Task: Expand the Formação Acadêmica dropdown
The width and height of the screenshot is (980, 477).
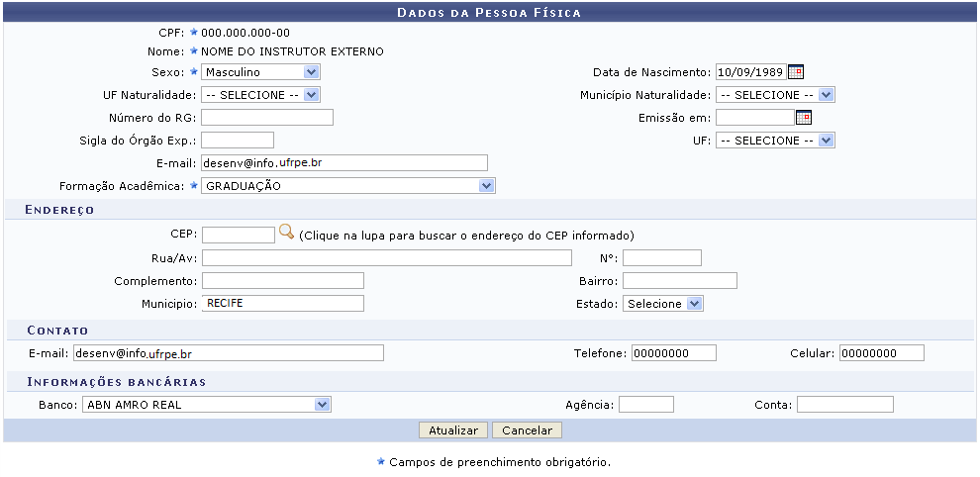Action: pyautogui.click(x=347, y=186)
